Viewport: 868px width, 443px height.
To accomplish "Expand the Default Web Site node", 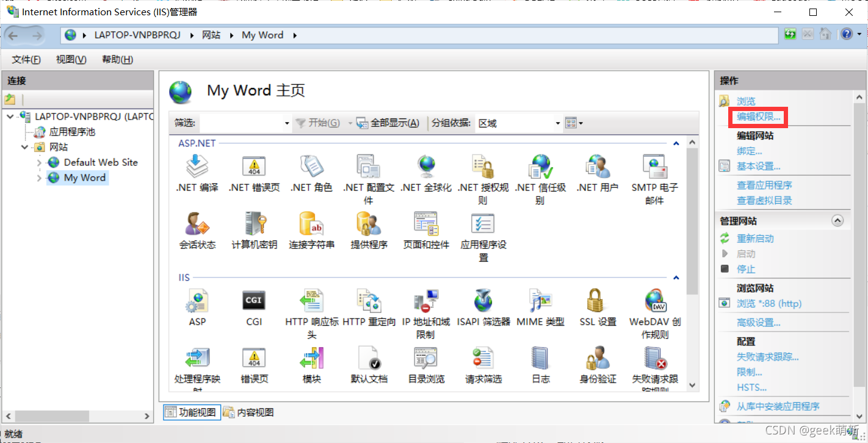I will point(39,163).
